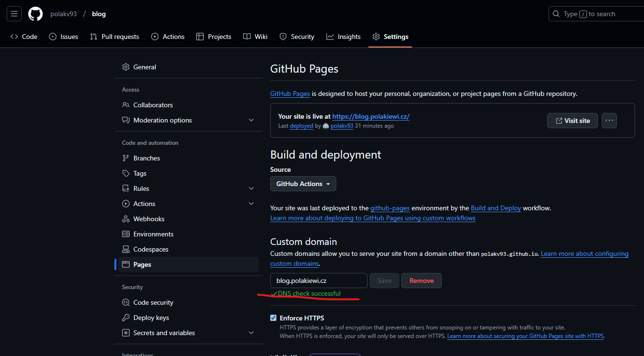
Task: Expand sidebar Actions section chevron
Action: (x=251, y=204)
